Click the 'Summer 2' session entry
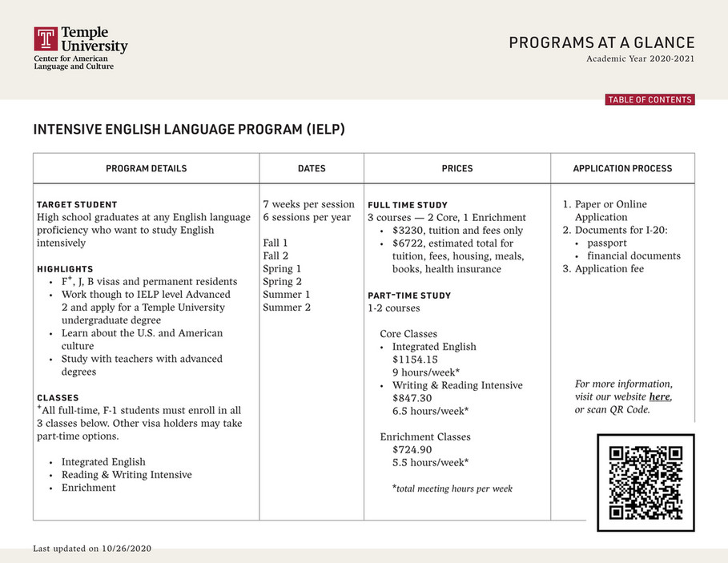 tap(287, 308)
